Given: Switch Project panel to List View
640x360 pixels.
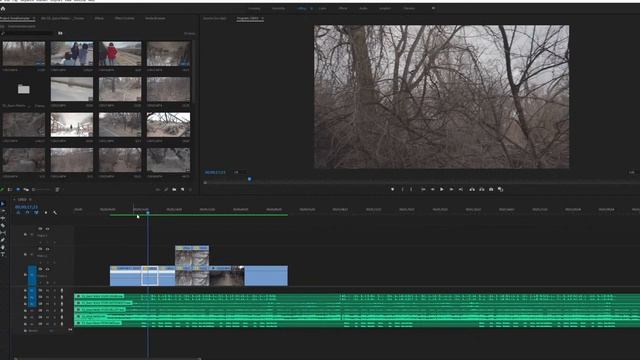Looking at the screenshot, I should (x=10, y=189).
